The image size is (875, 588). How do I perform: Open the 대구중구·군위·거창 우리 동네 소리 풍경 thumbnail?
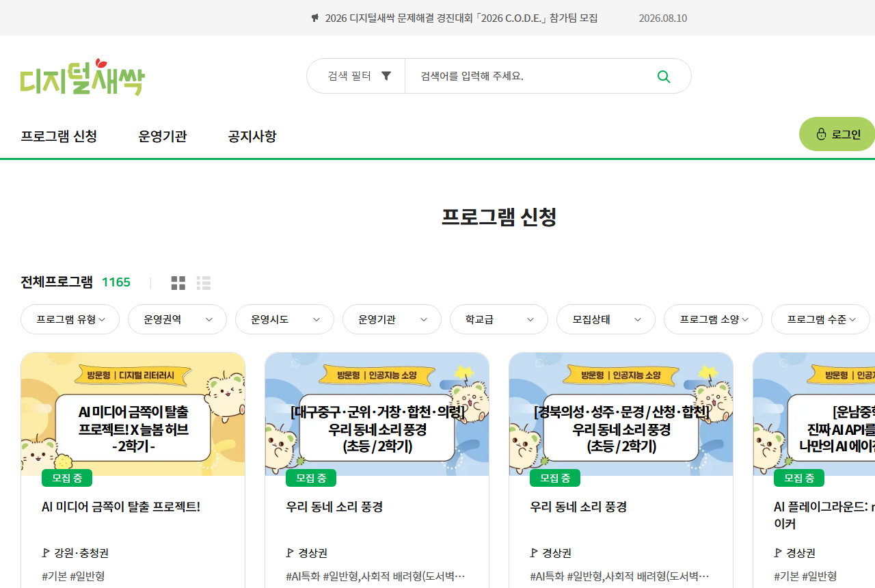click(377, 414)
